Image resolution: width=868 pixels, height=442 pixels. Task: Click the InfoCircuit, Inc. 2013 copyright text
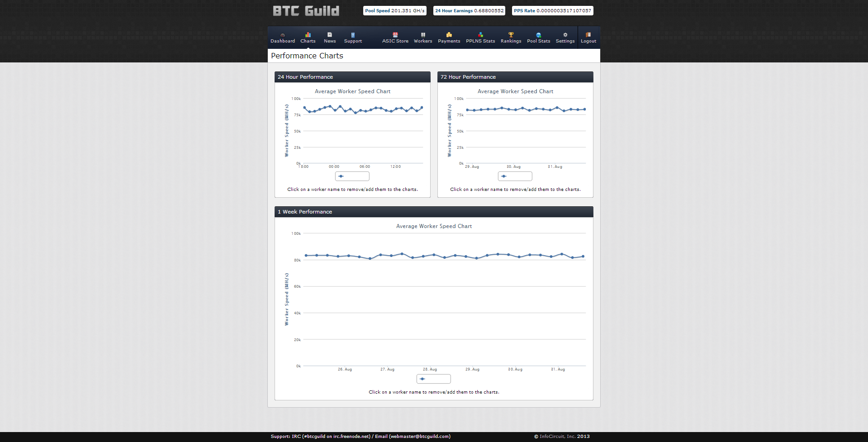point(562,437)
